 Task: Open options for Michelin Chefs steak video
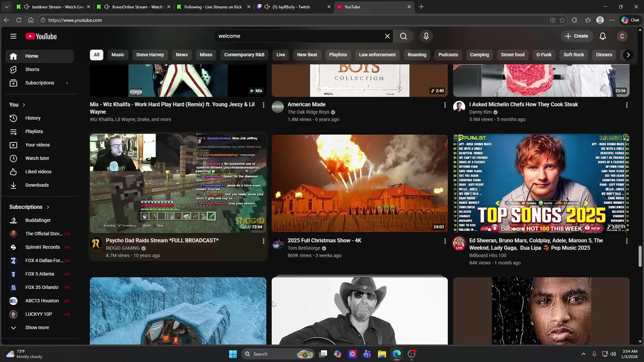[626, 105]
